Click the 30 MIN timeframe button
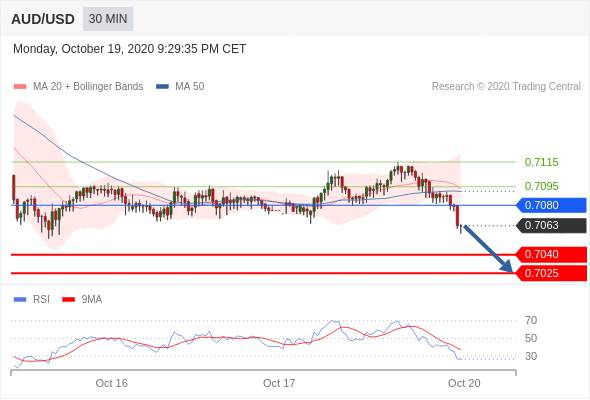This screenshot has height=400, width=590. [x=108, y=19]
